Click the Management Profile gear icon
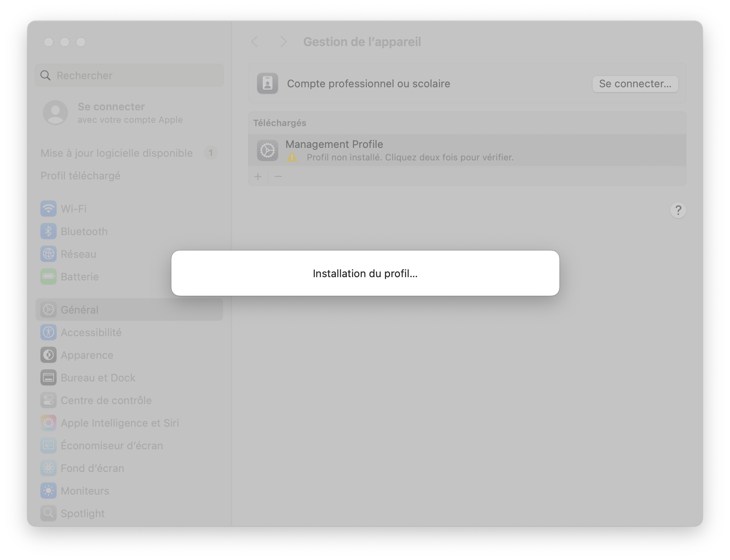Screen dimensions: 730x560 point(267,151)
